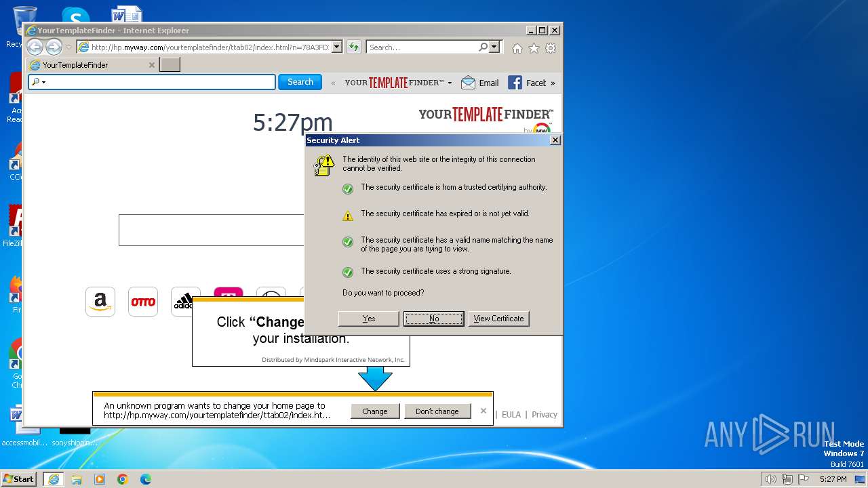This screenshot has width=868, height=488.
Task: Click the address bar URL
Action: 210,47
